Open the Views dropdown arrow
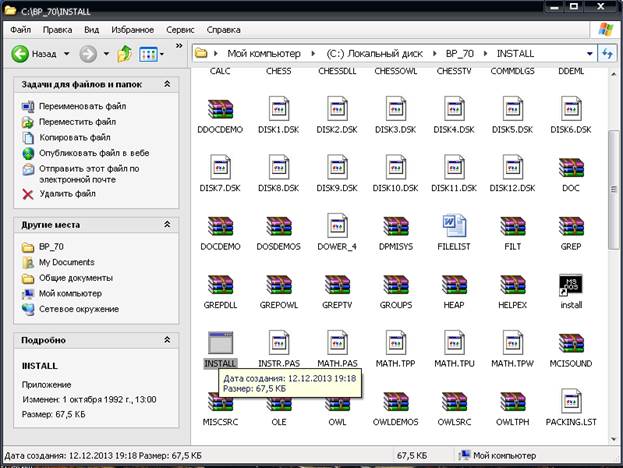The height and width of the screenshot is (468, 623). pos(162,54)
